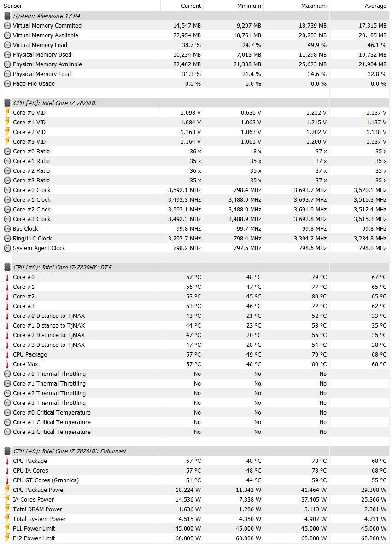This screenshot has width=392, height=544.
Task: Click the gauge icon beside Core #0 Thermal Throttling
Action: coord(7,374)
